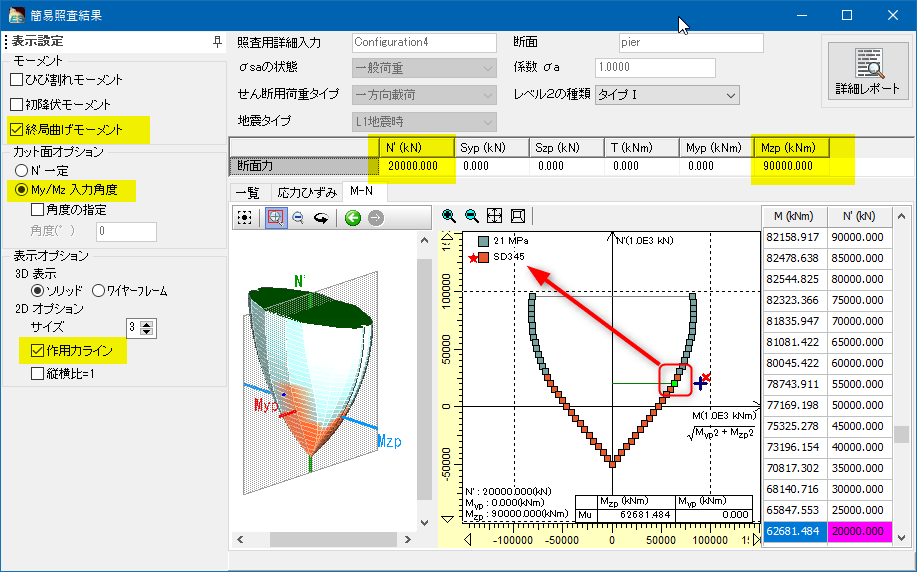Open the σsaの状態 dropdown
The height and width of the screenshot is (572, 917).
pos(425,68)
